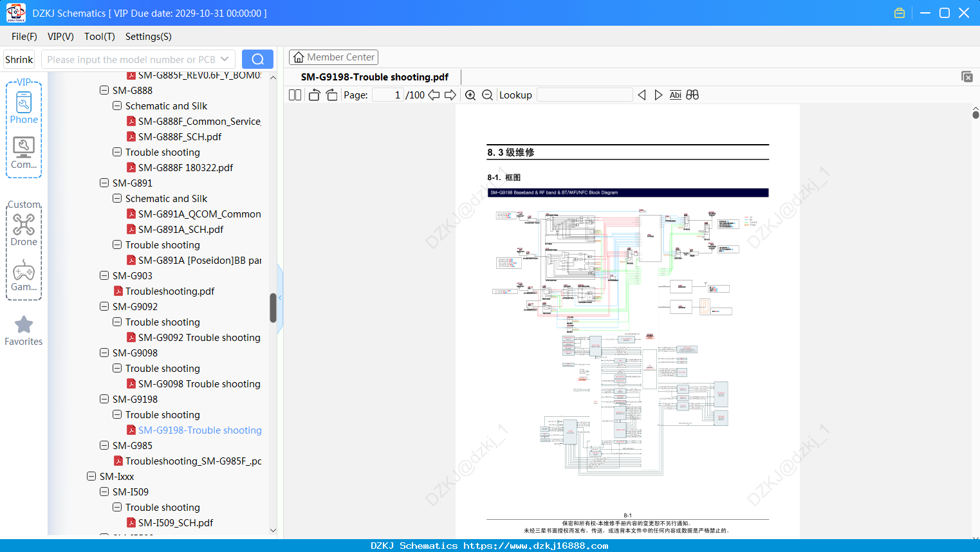980x552 pixels.
Task: Select Schematic and Silk under SM-G891
Action: 166,198
